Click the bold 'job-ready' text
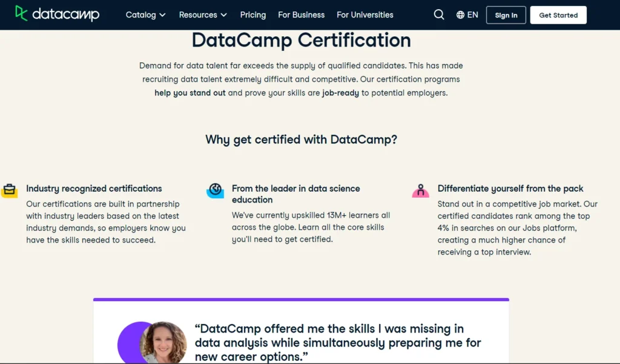 [340, 93]
